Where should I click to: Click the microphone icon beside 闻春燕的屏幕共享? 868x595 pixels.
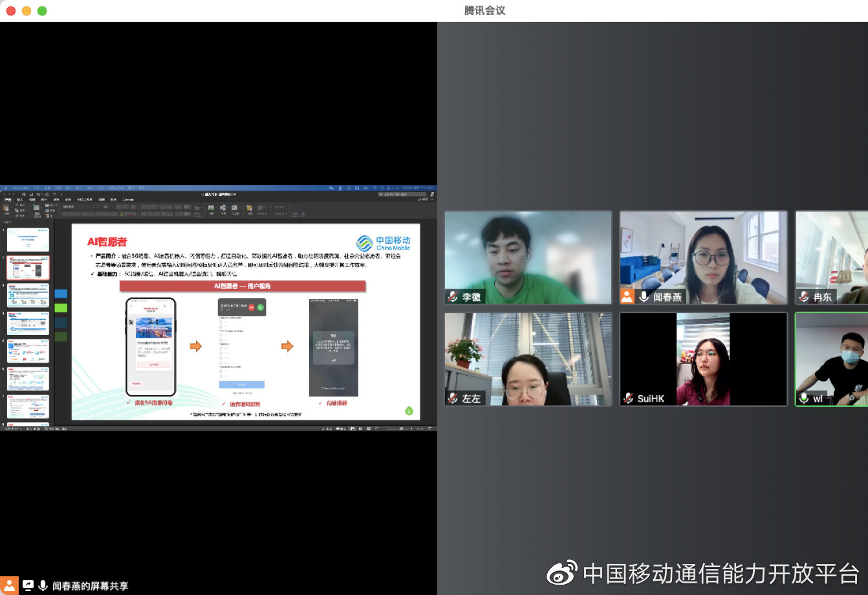[43, 586]
